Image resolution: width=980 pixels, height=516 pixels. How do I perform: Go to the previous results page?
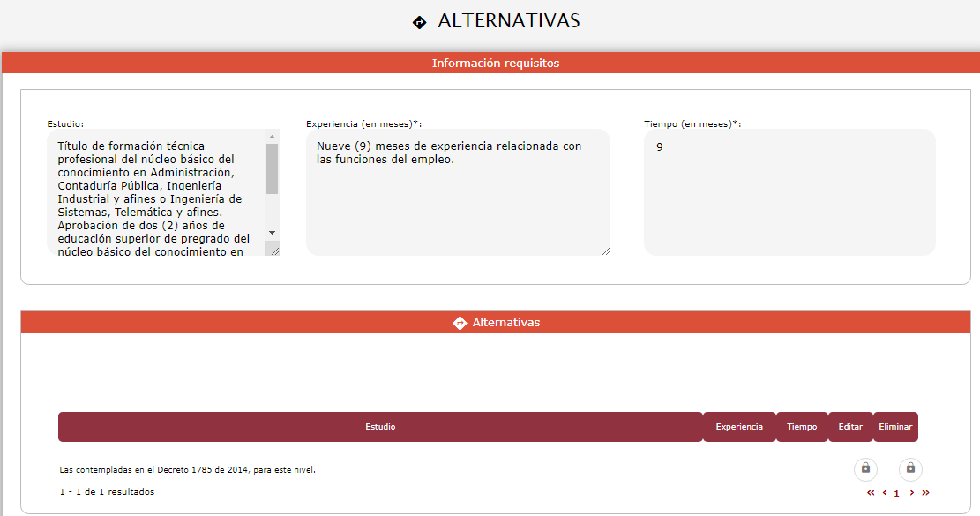point(885,493)
